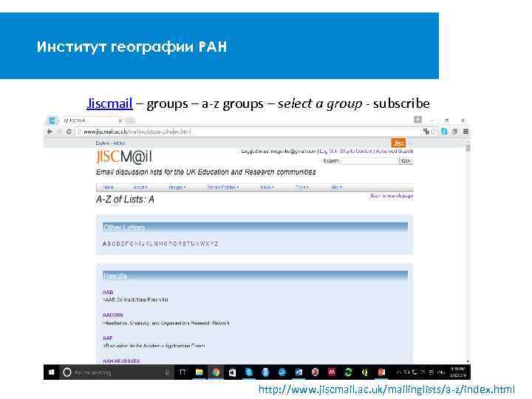The height and width of the screenshot is (399, 532).
Task: Open the Service Policies dropdown menu
Action: coord(223,187)
